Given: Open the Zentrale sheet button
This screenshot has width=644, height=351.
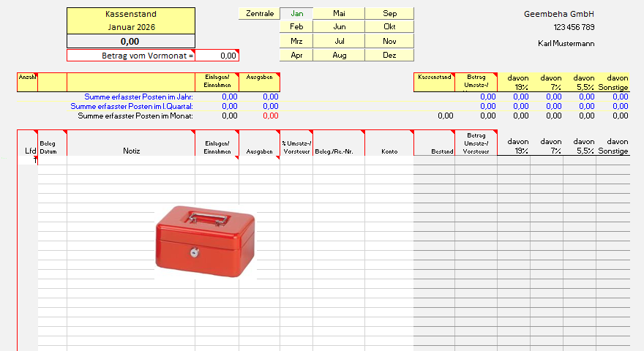Looking at the screenshot, I should click(259, 13).
